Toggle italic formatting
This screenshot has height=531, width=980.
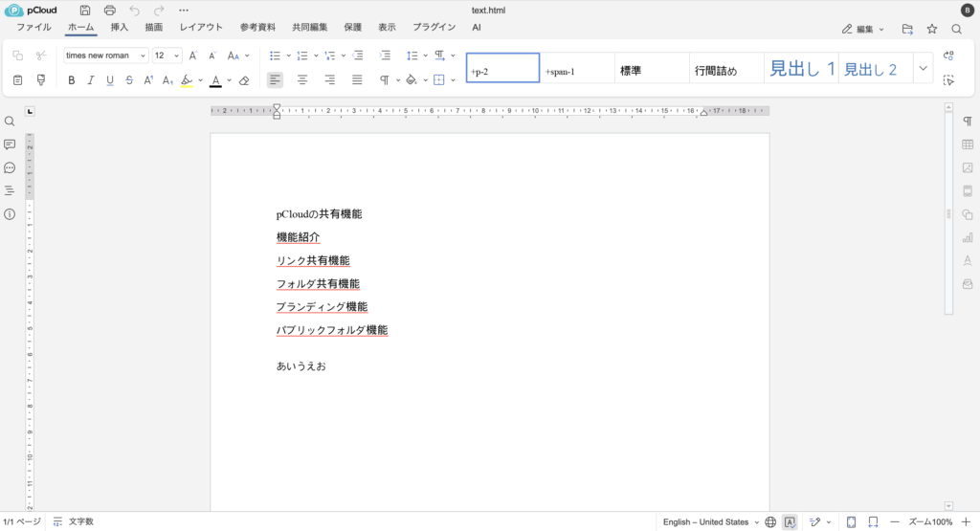pos(91,80)
